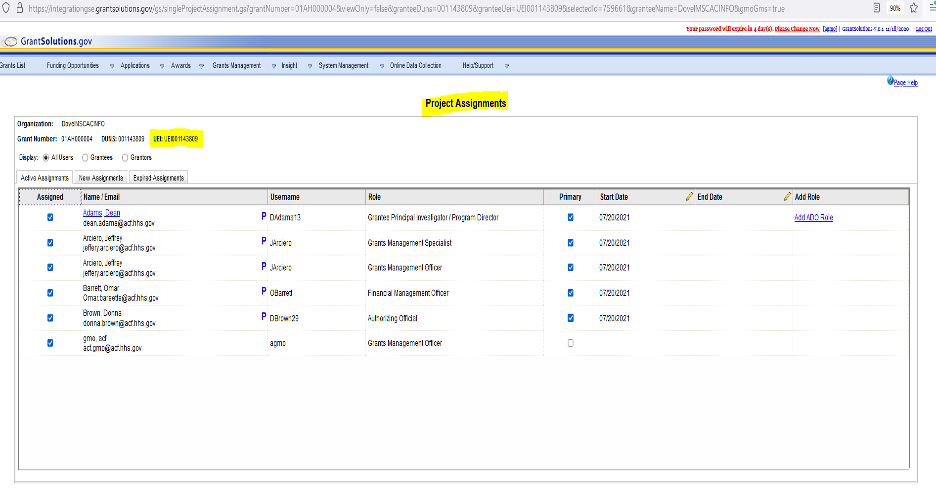Click the Add ADO Role link
Screen dimensions: 936x498
pos(813,217)
